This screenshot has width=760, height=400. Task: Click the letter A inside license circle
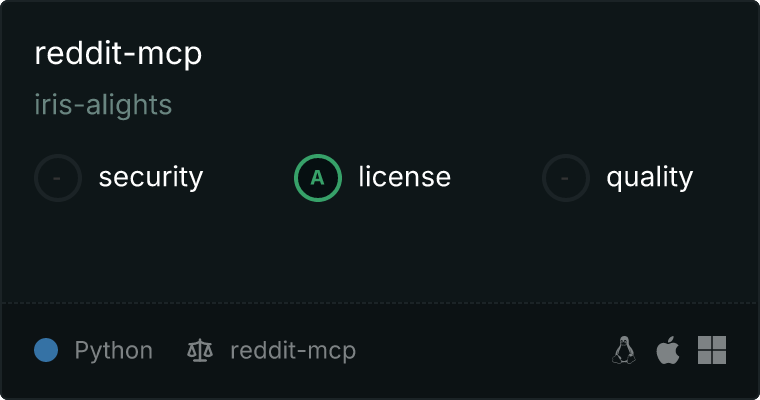pyautogui.click(x=317, y=178)
